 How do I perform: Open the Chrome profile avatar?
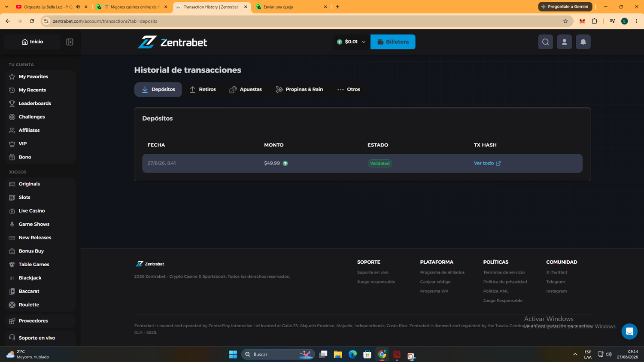tap(625, 21)
